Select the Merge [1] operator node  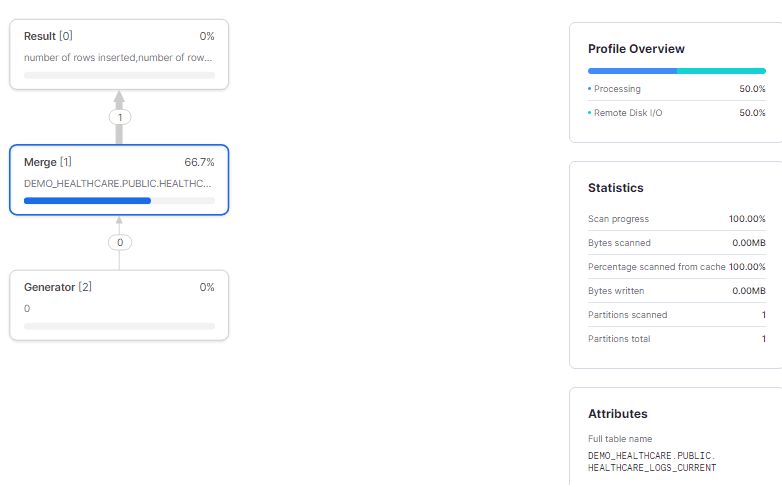tap(119, 180)
